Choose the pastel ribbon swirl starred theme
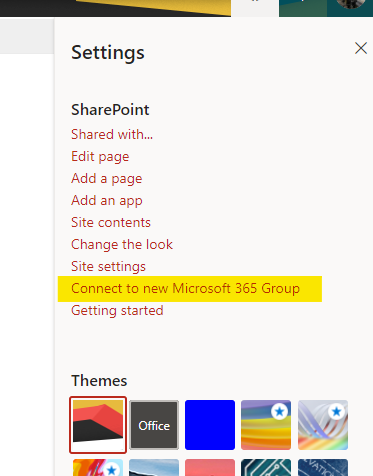Viewport: 373px width, 476px height. (x=323, y=425)
